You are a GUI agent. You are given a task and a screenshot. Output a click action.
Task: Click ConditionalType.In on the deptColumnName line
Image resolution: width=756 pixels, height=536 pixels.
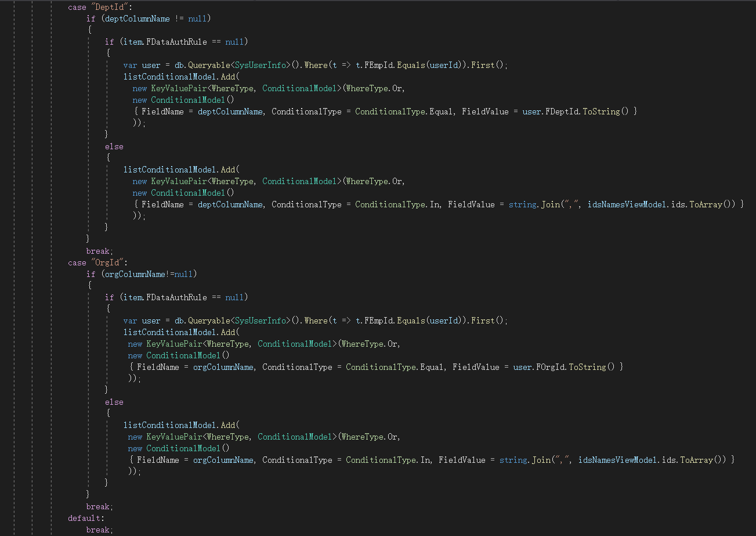397,204
